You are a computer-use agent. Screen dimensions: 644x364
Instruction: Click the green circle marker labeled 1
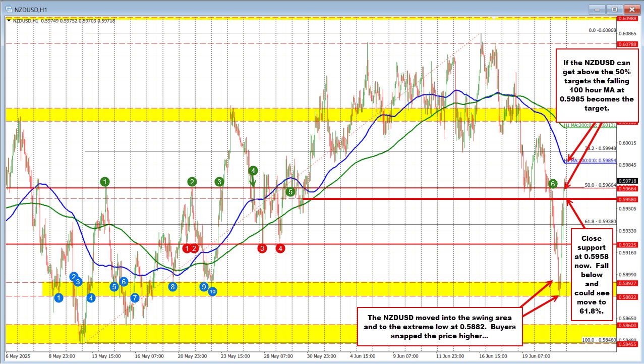pyautogui.click(x=105, y=181)
